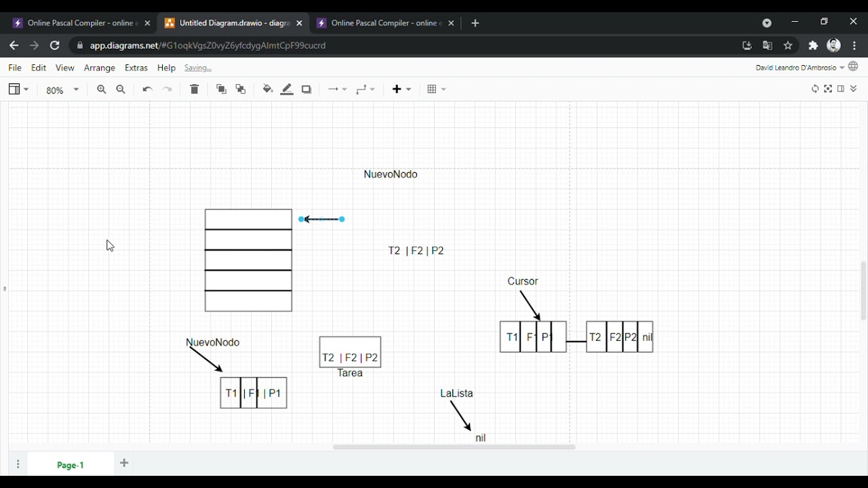Click the selected arrow's left blue handle
Screen dimensions: 868x488
(301, 220)
